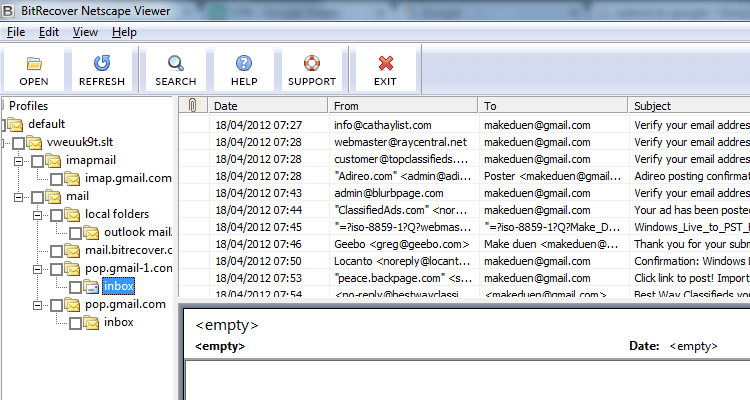
Task: Tick the pop.gmail-1.com checkbox
Action: click(x=56, y=269)
